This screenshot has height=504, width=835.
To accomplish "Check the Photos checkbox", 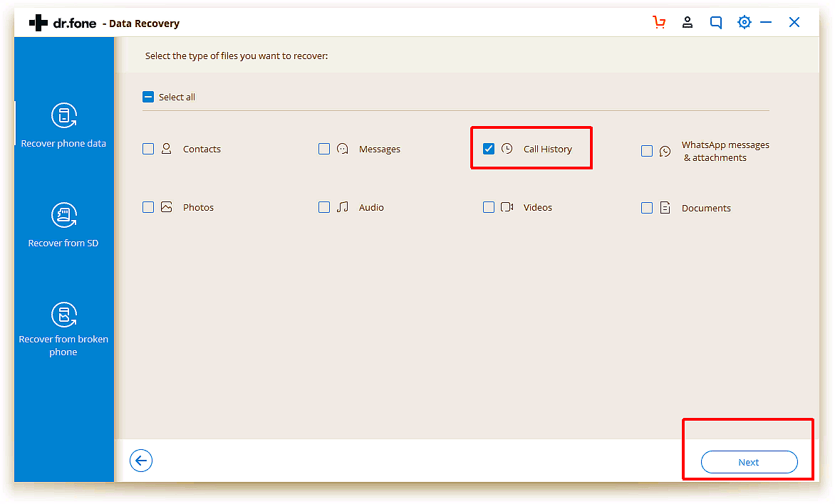I will 149,207.
